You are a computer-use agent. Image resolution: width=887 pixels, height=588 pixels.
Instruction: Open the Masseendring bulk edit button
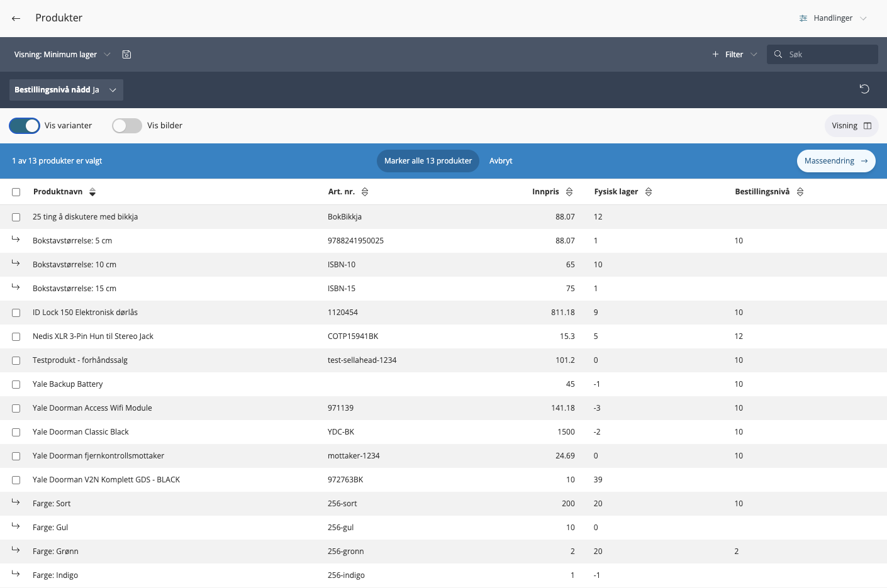click(x=836, y=161)
